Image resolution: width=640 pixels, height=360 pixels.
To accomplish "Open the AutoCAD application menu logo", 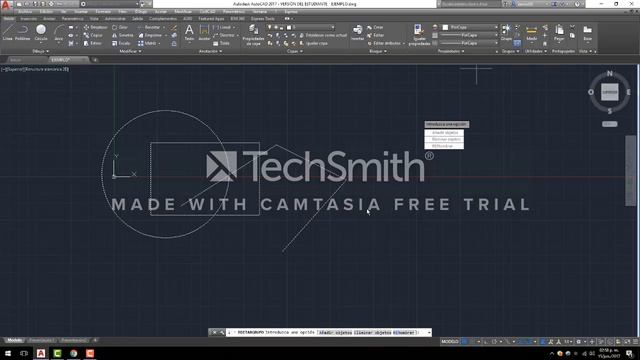I will (x=5, y=4).
